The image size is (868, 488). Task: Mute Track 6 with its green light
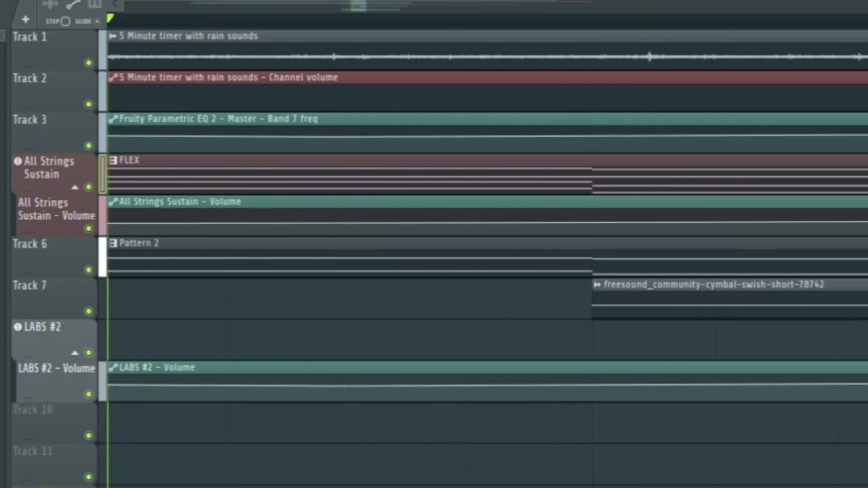88,270
